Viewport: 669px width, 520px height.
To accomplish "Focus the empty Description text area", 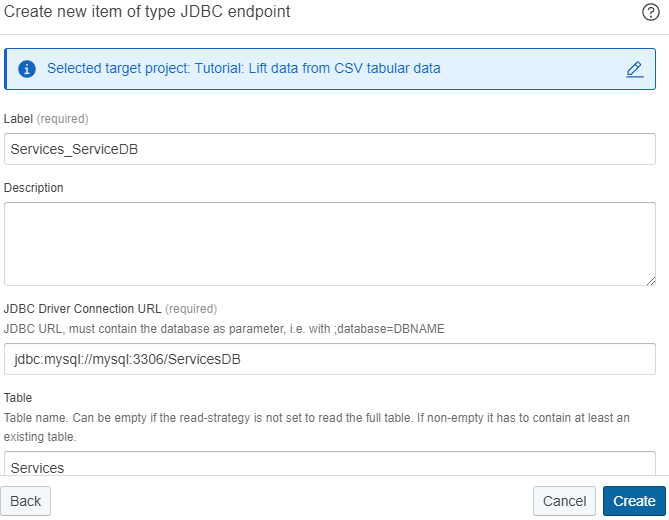I will 329,243.
